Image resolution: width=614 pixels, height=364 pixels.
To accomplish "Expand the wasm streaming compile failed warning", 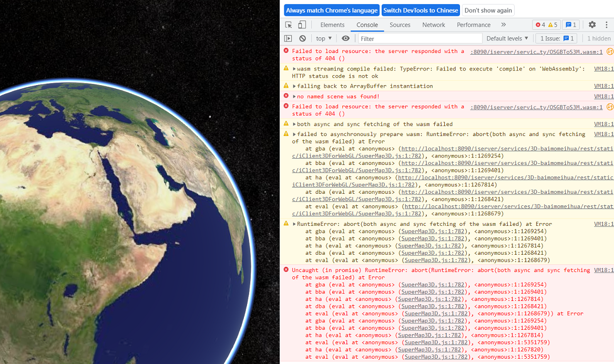I will [294, 69].
